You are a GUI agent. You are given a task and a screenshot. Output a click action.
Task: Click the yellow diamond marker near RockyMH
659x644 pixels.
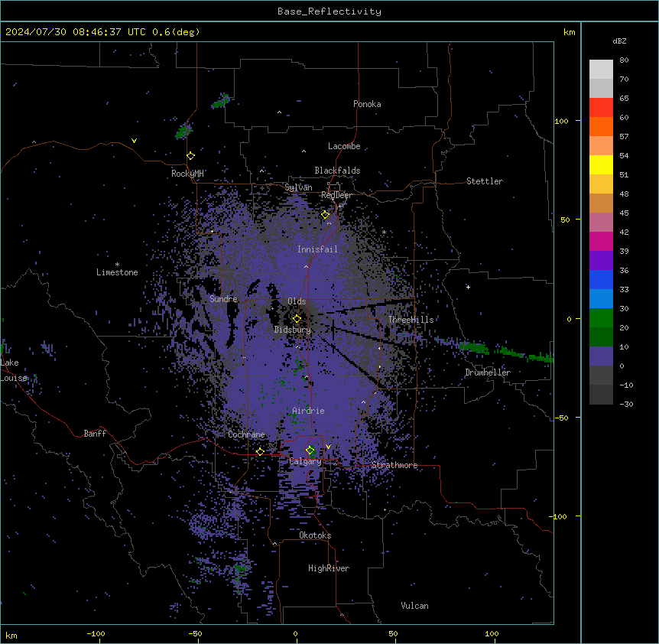click(190, 156)
